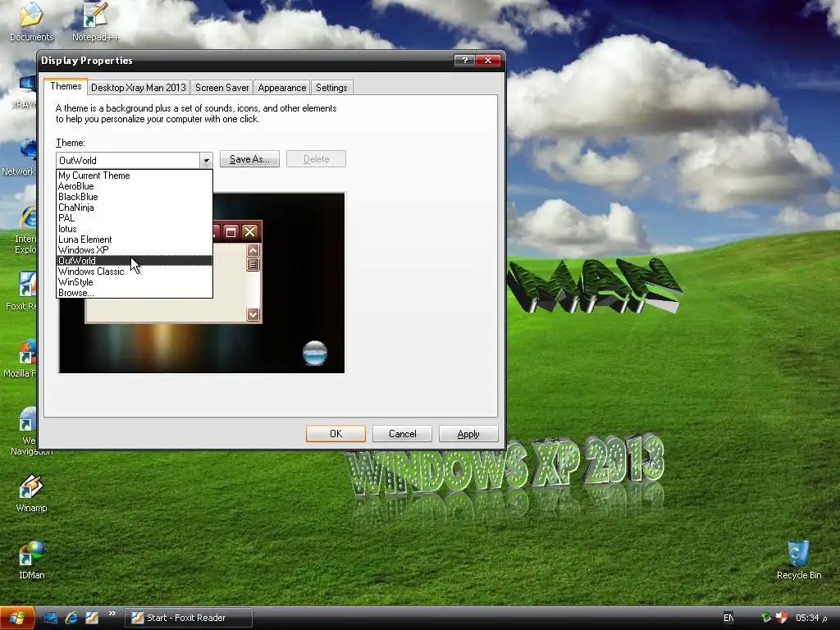Select AeroBlue theme from list
Viewport: 840px width, 630px height.
tap(135, 186)
